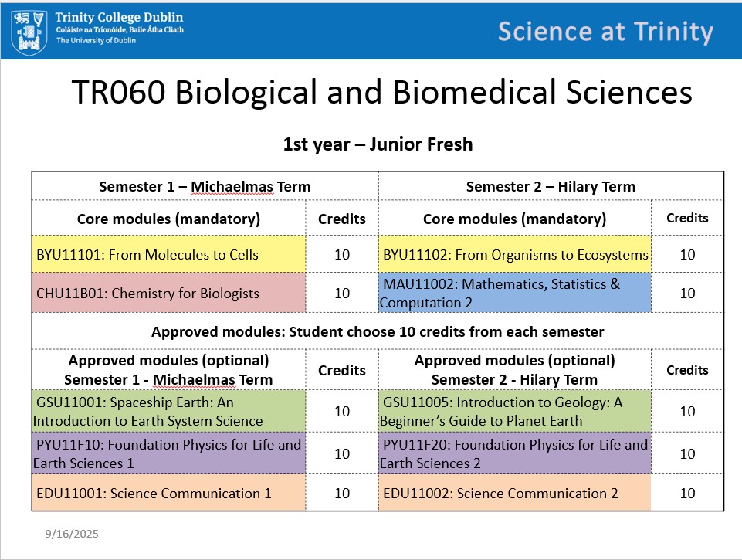Click the pink CHU11B01 Chemistry for Biologists cell
This screenshot has height=560, width=742.
click(x=168, y=293)
